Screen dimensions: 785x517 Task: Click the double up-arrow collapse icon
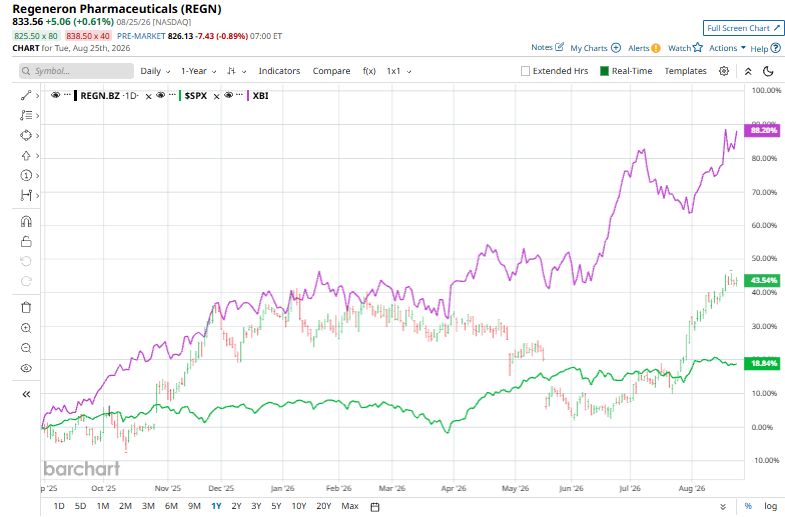point(748,71)
